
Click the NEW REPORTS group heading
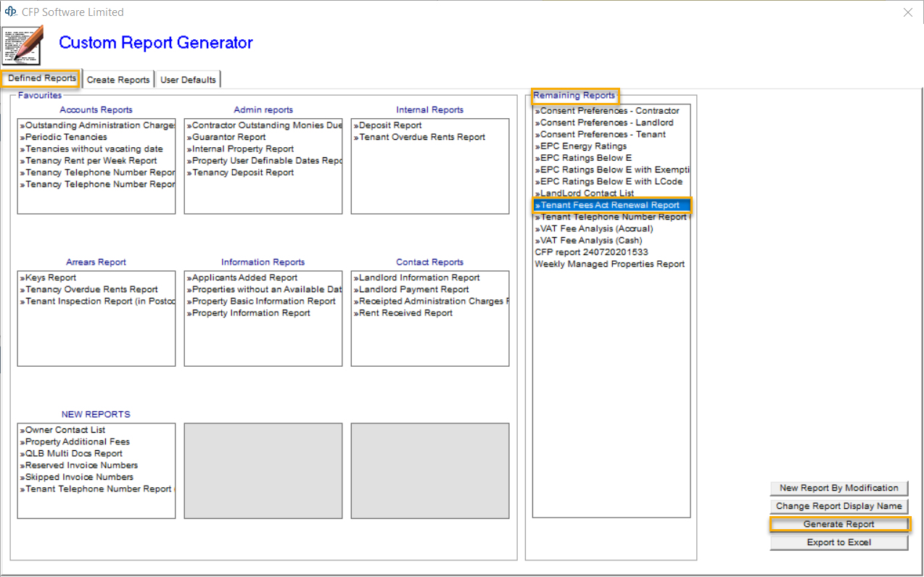point(96,415)
